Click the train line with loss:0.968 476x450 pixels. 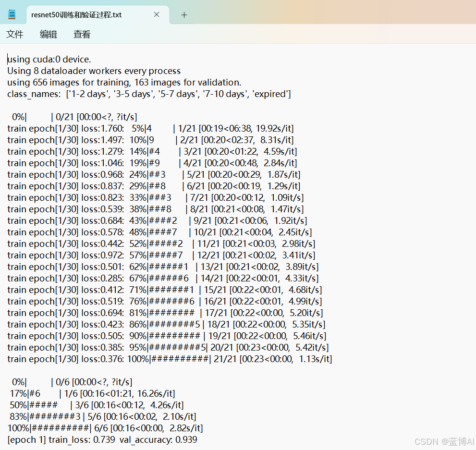154,174
